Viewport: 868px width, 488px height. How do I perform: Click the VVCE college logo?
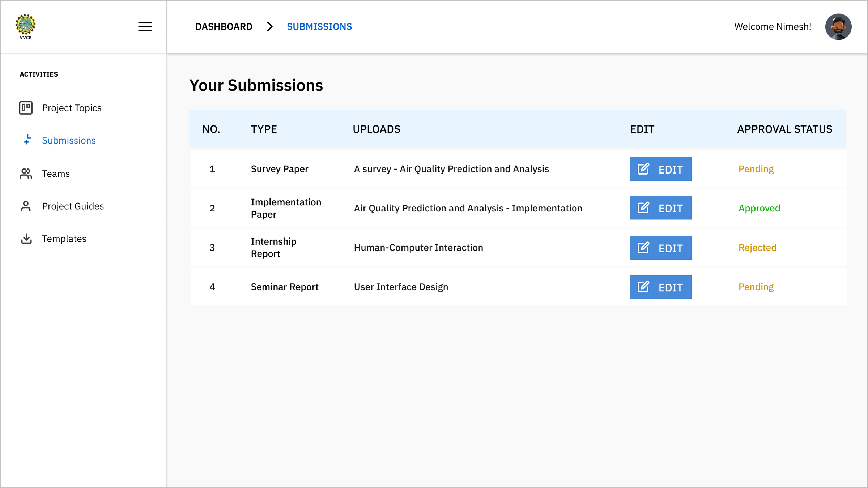[25, 26]
